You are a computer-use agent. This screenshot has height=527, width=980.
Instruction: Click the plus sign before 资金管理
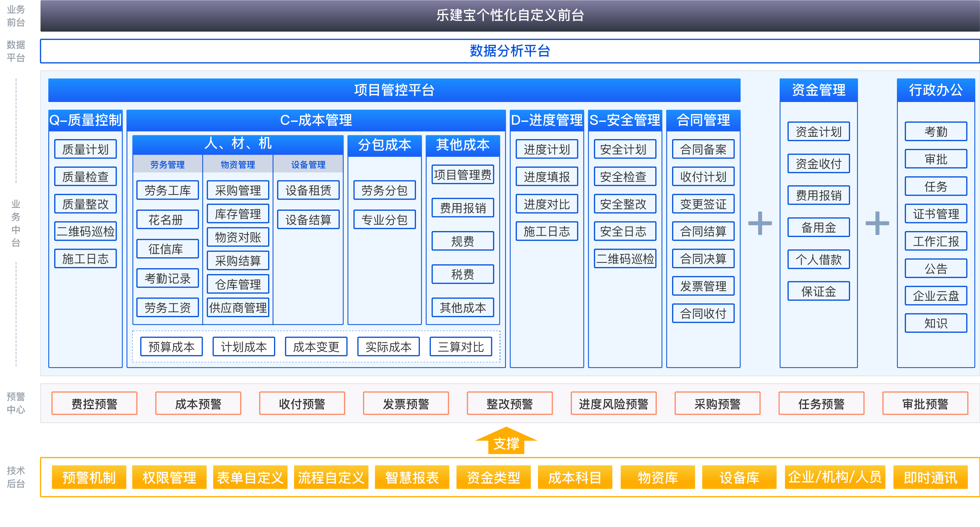(760, 223)
